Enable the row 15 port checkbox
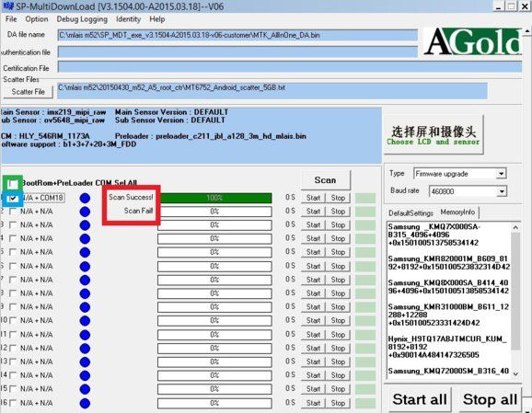 tap(13, 389)
